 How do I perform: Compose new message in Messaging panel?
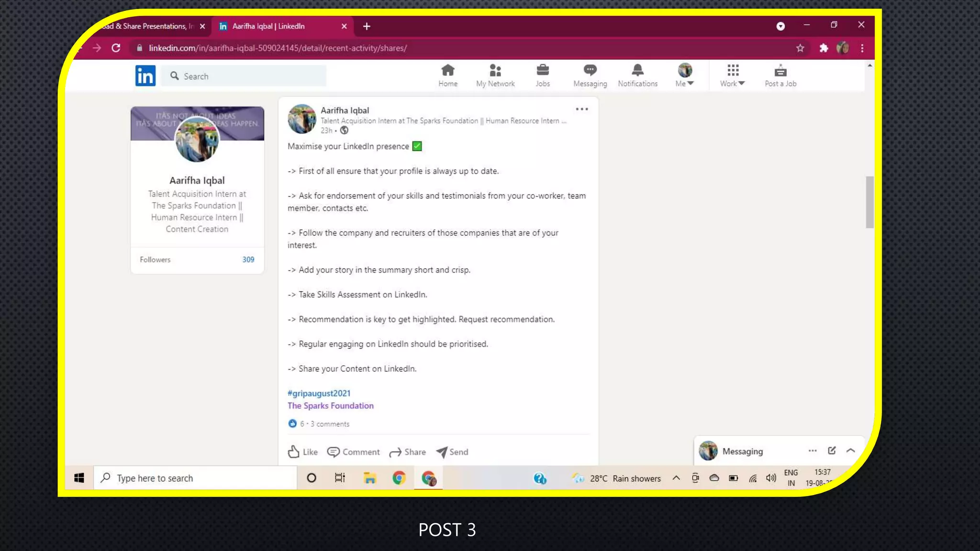click(832, 451)
